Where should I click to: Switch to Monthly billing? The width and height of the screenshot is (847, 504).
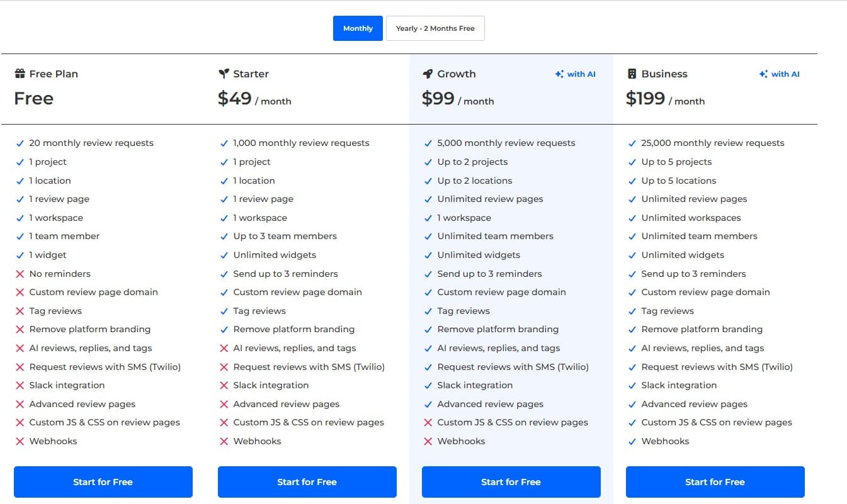tap(358, 28)
